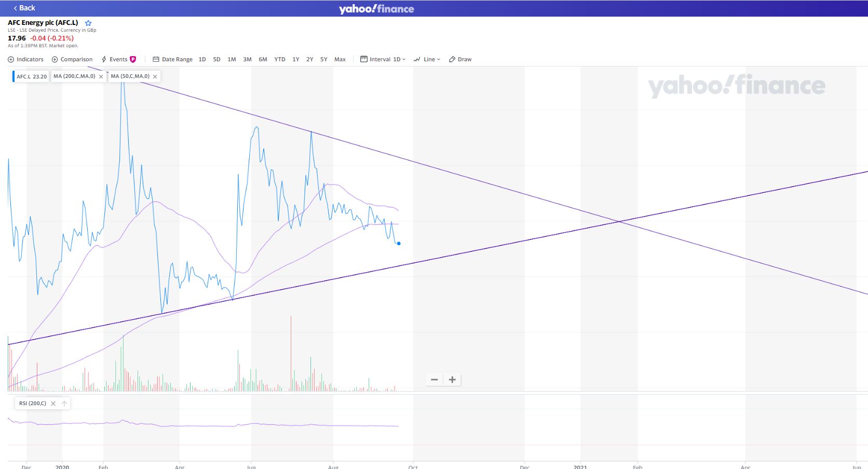Open the Interval dropdown
This screenshot has width=868, height=469.
[x=384, y=59]
